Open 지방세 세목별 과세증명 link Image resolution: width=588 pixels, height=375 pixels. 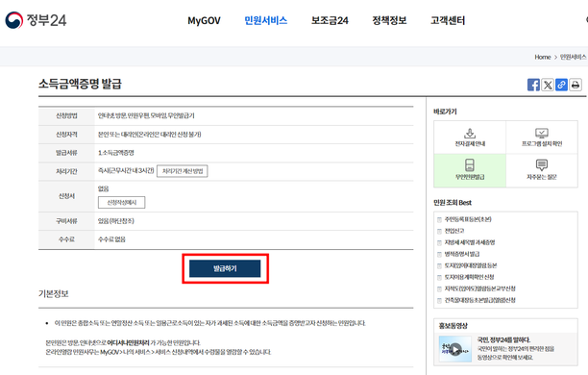[x=470, y=242]
